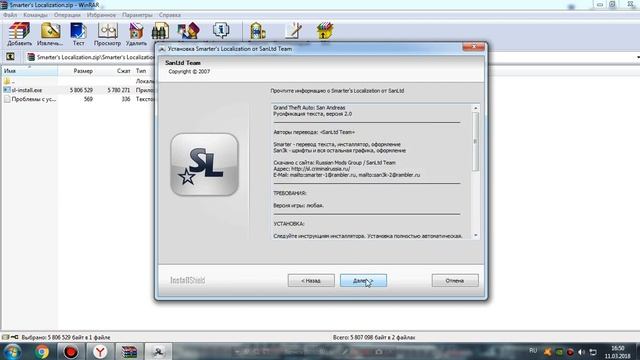The width and height of the screenshot is (640, 360).
Task: Click the Отмена button in installer
Action: (455, 280)
